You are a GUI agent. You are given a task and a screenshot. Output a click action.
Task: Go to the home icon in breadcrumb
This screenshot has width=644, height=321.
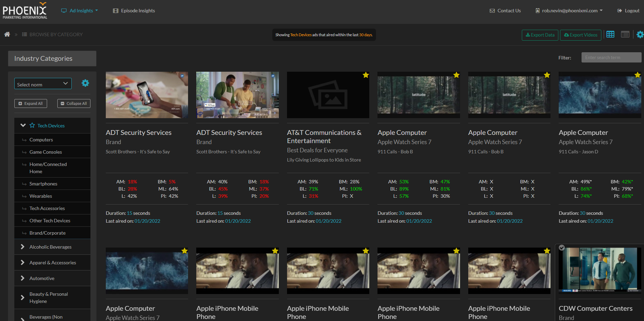7,34
